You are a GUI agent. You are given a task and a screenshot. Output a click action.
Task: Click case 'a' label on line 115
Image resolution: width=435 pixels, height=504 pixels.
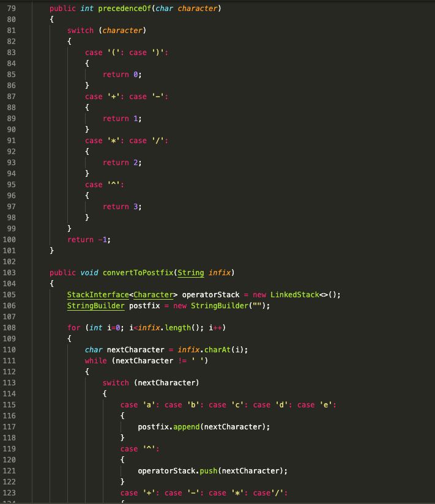click(140, 405)
